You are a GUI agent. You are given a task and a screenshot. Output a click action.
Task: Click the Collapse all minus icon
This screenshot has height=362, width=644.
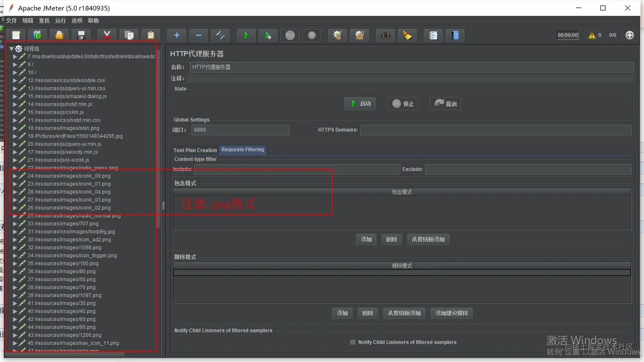(x=198, y=35)
